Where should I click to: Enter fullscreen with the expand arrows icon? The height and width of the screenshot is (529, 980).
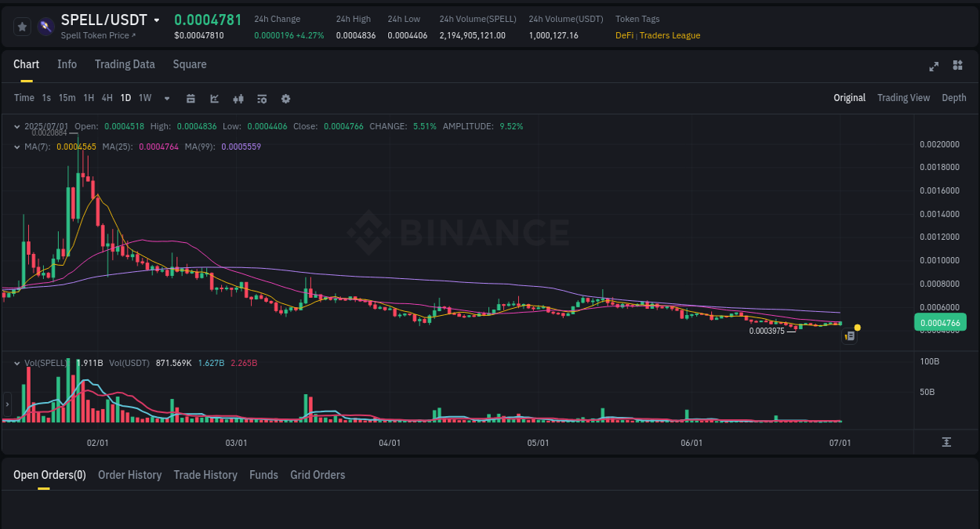933,67
